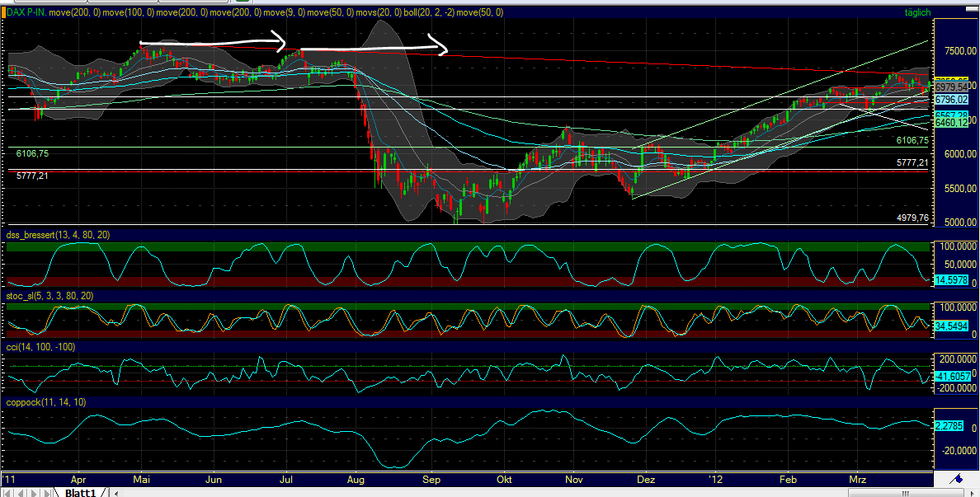The height and width of the screenshot is (497, 980).
Task: Select the dss_bressert(13, 4, 80, 20) indicator label
Action: coord(58,236)
